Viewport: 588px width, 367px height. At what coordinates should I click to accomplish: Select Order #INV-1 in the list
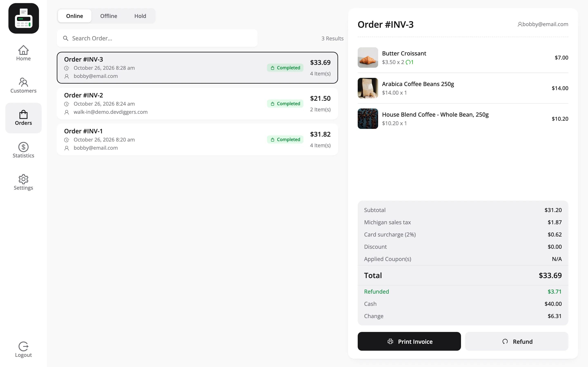(197, 140)
